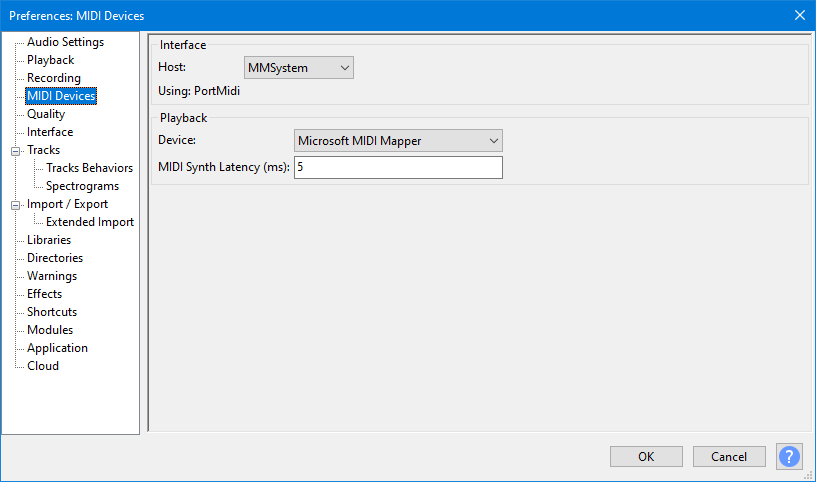
Task: Open the Device dropdown showing Microsoft MIDI Mapper
Action: tap(398, 141)
